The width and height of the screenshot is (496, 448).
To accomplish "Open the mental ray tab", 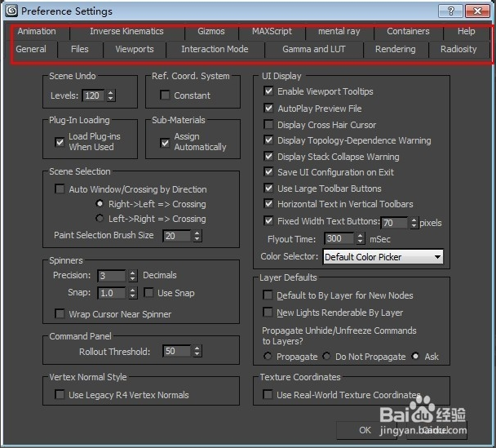I will click(x=339, y=31).
